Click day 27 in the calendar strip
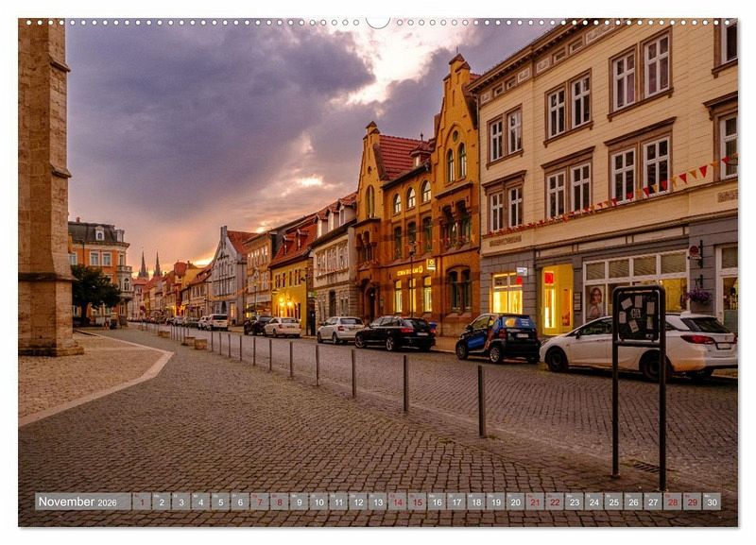This screenshot has width=756, height=545. click(653, 502)
